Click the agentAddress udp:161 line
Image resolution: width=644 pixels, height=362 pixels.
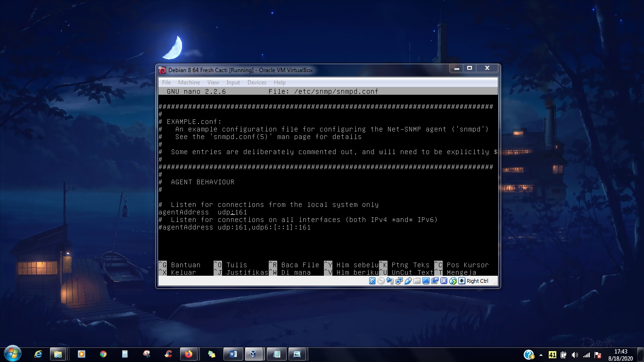tap(203, 212)
